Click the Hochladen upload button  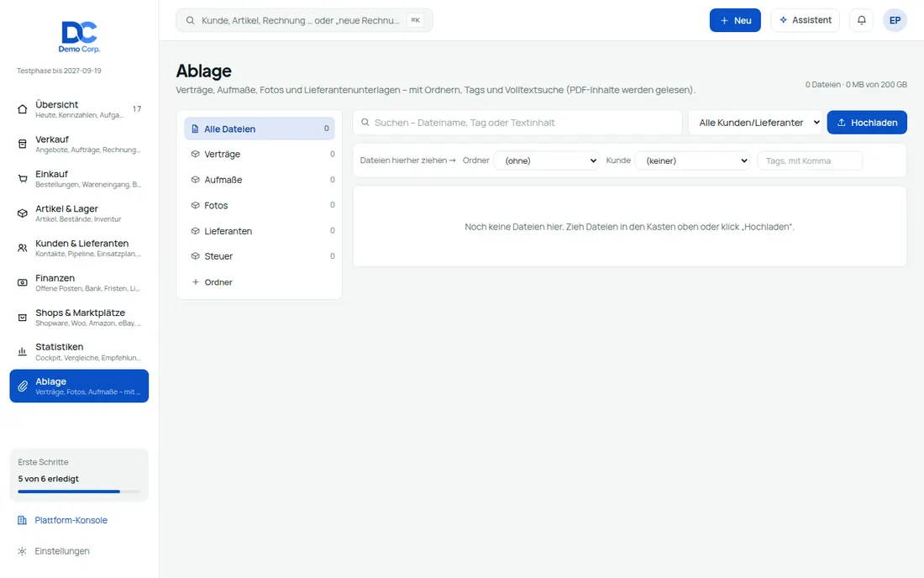pyautogui.click(x=867, y=123)
